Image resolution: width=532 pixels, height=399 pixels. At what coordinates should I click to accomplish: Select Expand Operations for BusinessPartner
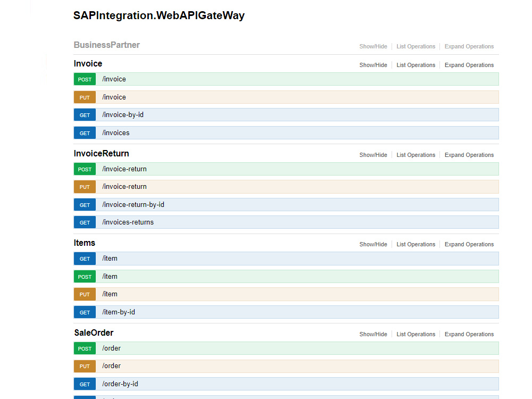(469, 46)
